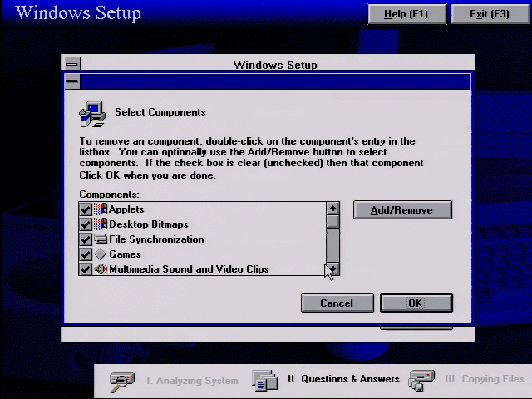Click the Components: list label
Viewport: 532px width, 399px height.
[109, 195]
